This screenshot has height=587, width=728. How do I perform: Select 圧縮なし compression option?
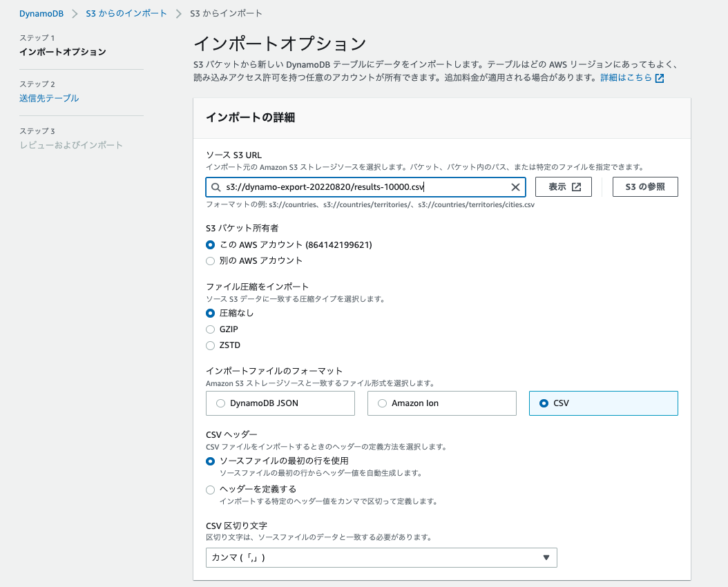210,314
